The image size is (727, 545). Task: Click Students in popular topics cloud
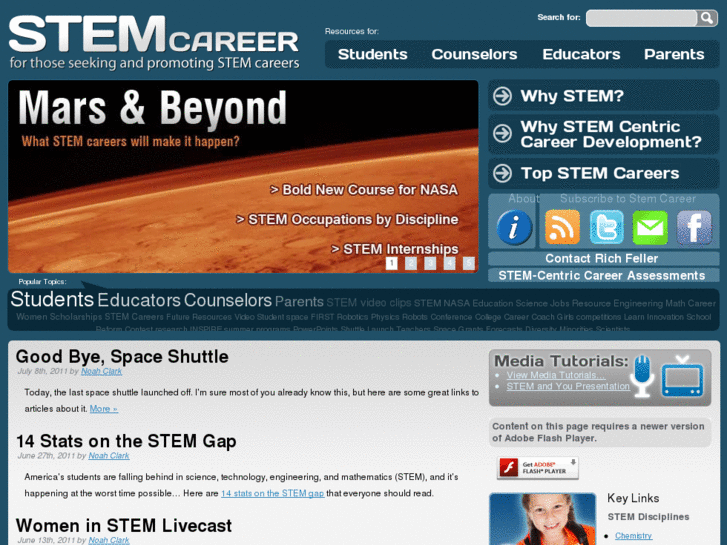pyautogui.click(x=52, y=299)
